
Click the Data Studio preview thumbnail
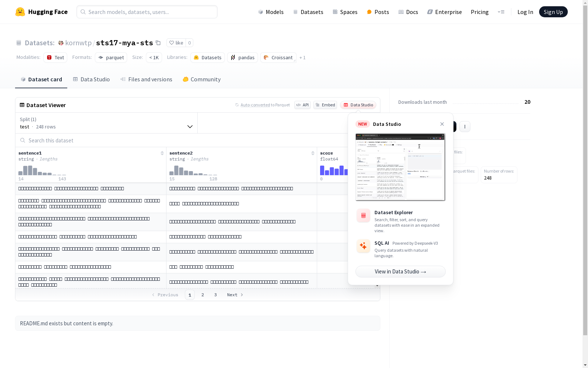[400, 167]
